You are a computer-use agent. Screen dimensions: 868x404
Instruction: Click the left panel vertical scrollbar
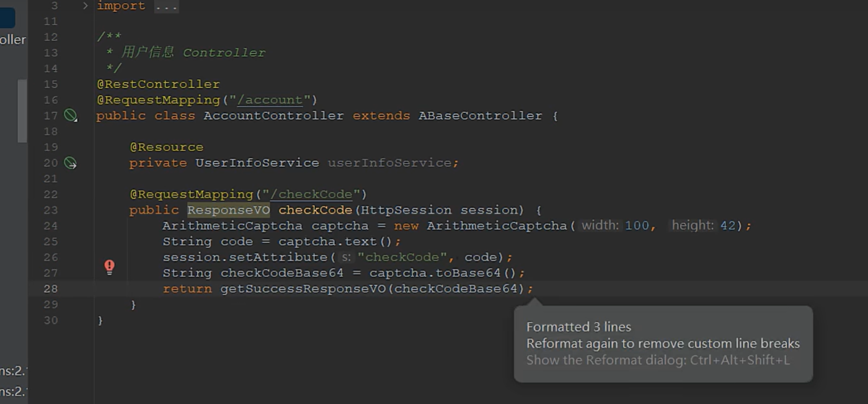point(22,112)
